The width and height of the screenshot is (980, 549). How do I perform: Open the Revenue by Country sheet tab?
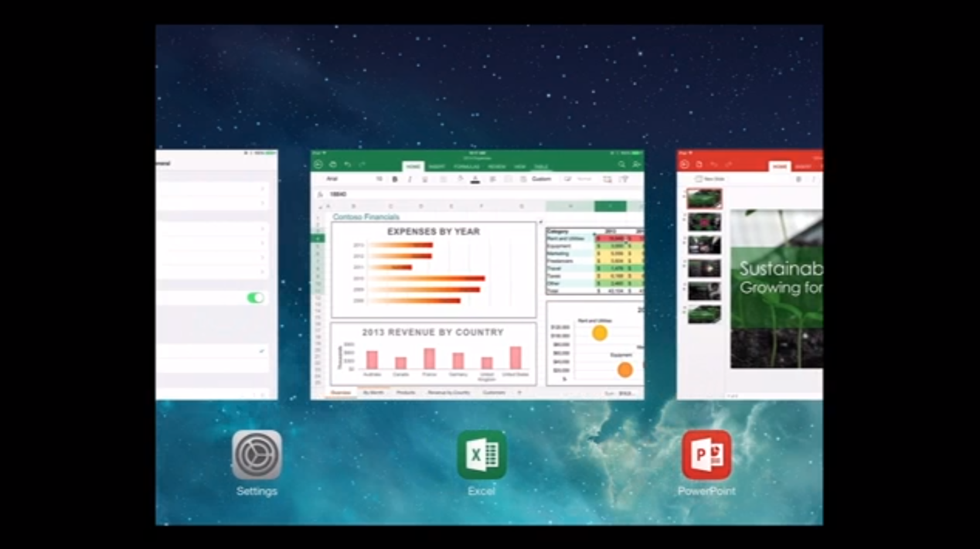point(449,393)
